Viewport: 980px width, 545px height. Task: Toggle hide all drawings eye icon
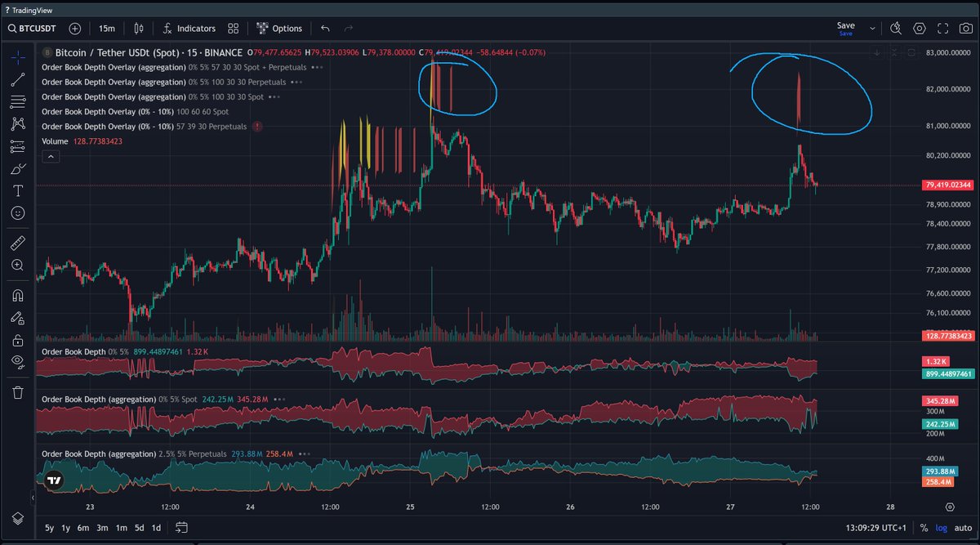coord(17,361)
